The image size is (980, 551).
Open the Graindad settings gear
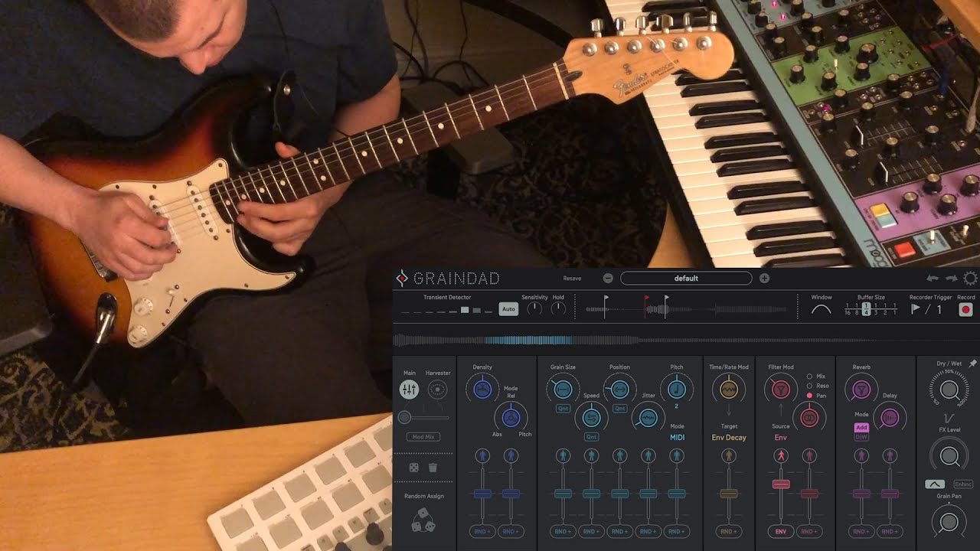[970, 279]
